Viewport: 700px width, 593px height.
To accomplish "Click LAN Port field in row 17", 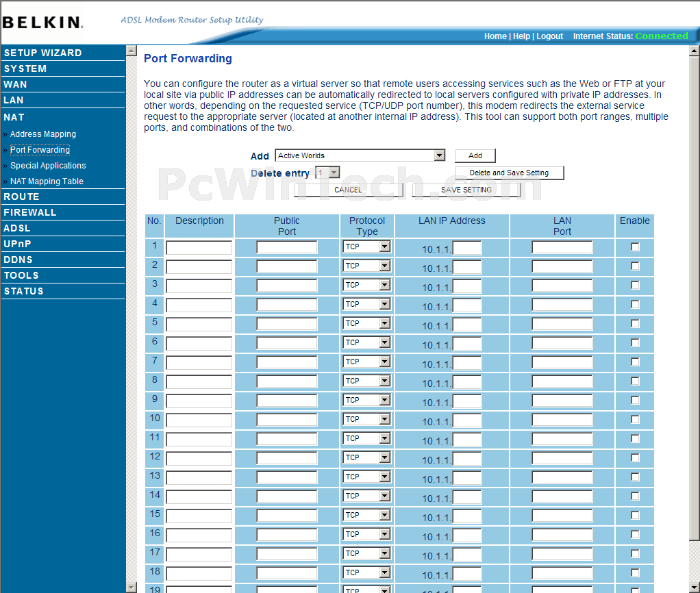I will click(562, 554).
